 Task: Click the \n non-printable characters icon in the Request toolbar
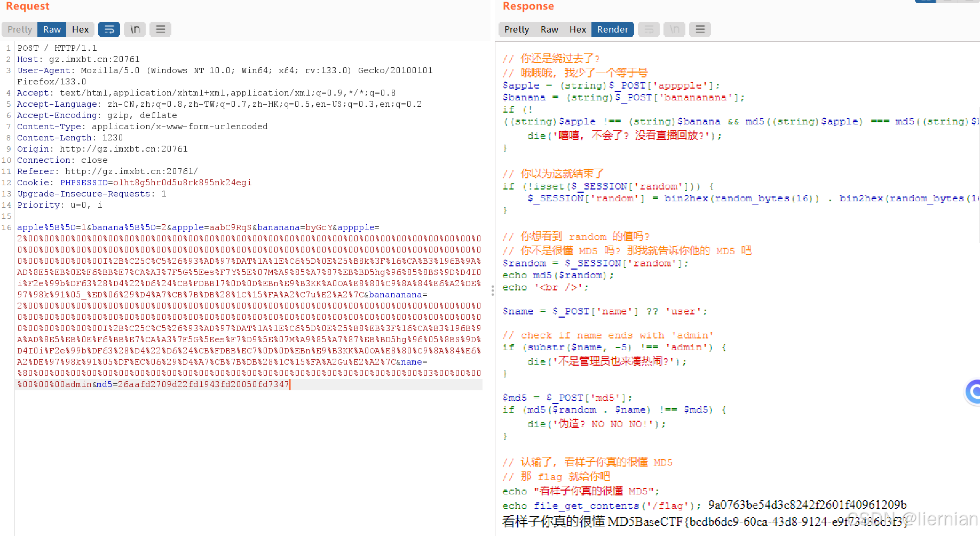[135, 29]
